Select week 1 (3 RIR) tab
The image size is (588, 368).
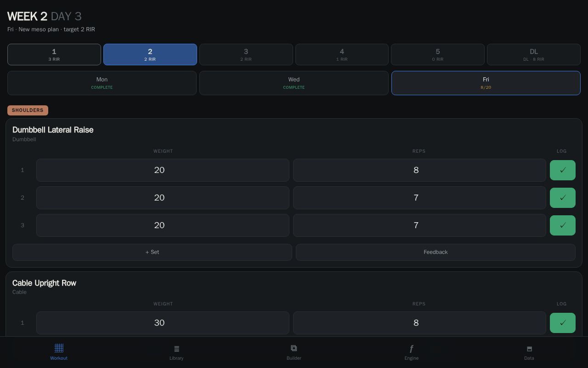point(54,55)
